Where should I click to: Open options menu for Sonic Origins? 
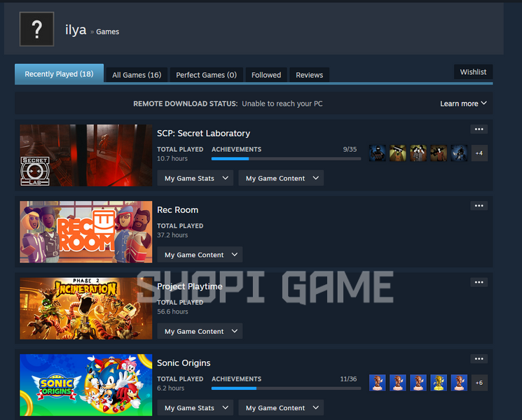point(479,358)
